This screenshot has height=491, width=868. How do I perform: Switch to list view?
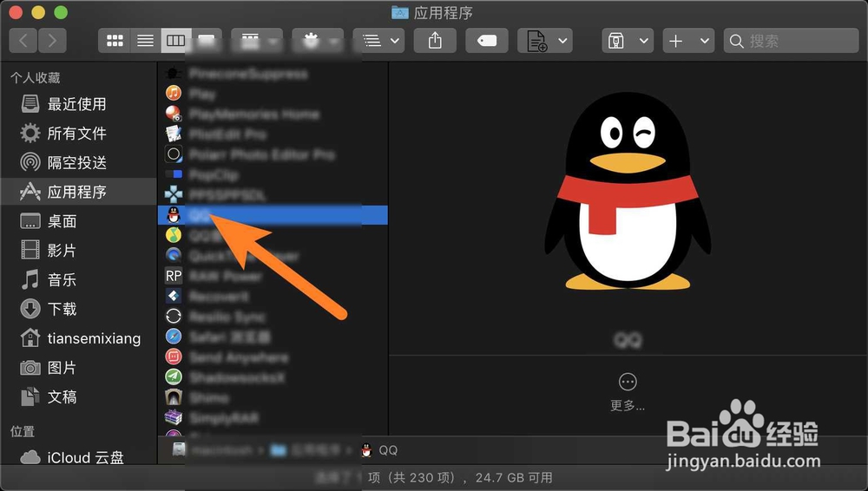pos(146,41)
